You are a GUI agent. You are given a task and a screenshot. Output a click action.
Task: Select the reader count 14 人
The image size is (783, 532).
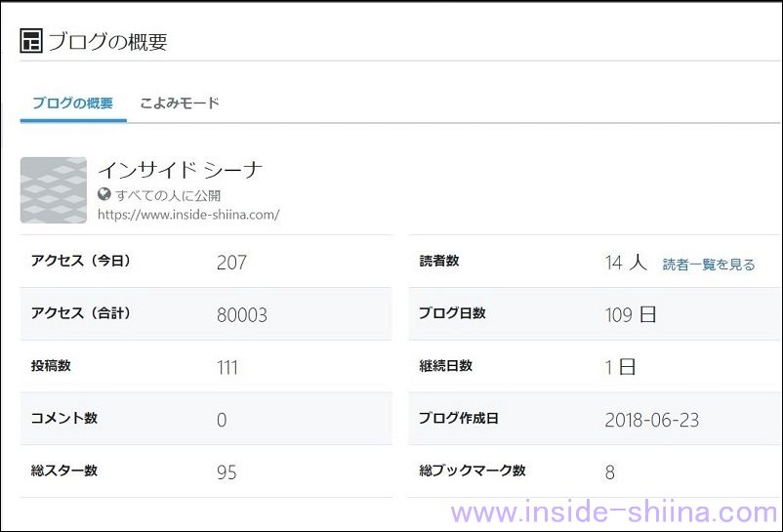pyautogui.click(x=626, y=263)
